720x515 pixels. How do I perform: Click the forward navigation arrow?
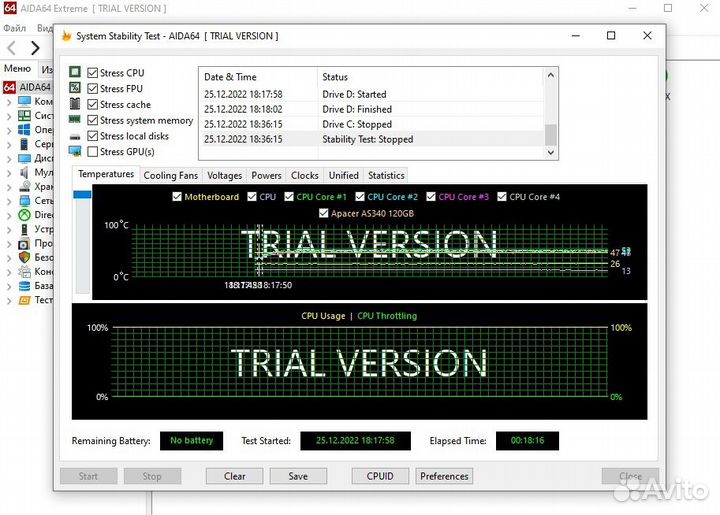click(x=35, y=48)
